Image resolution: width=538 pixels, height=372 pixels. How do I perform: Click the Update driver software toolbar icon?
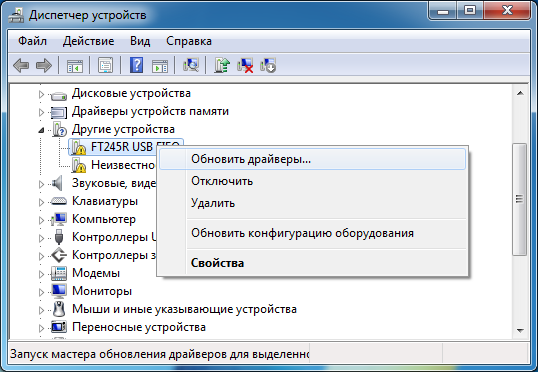(222, 65)
